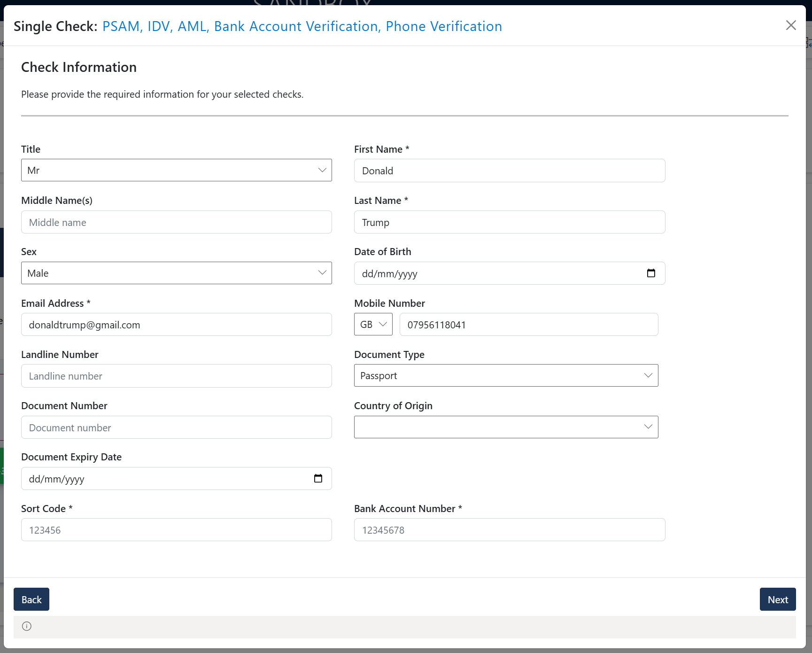
Task: Open the Country of Origin dropdown
Action: 506,427
